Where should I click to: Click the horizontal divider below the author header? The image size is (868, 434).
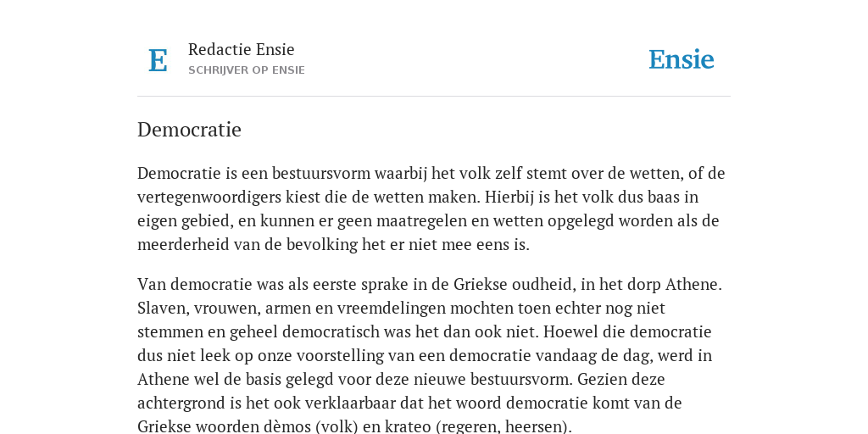tap(434, 97)
